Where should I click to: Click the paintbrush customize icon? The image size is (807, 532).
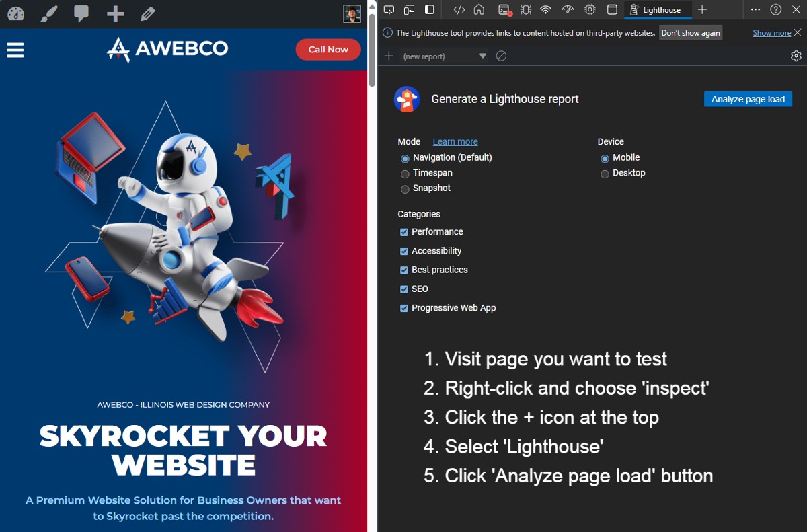pyautogui.click(x=48, y=13)
